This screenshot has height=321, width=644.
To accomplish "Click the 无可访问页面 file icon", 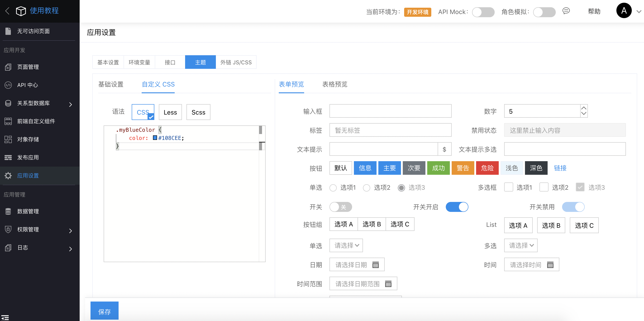I will pyautogui.click(x=8, y=31).
